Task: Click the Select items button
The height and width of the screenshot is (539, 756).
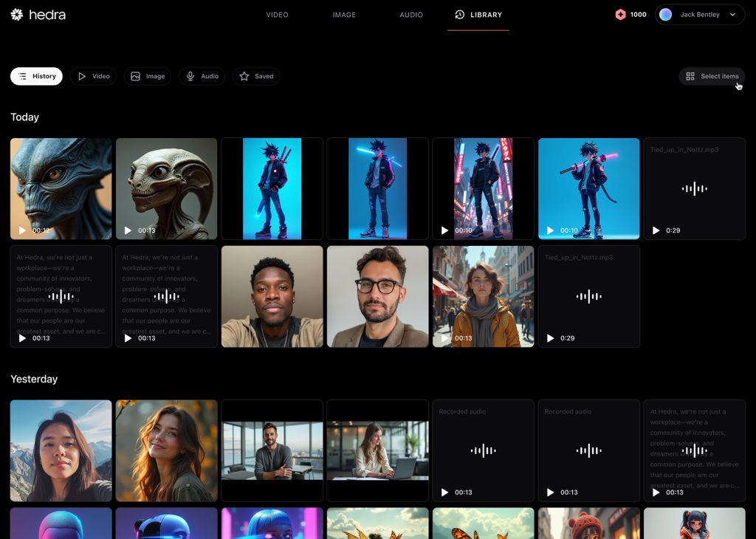Action: (x=712, y=76)
